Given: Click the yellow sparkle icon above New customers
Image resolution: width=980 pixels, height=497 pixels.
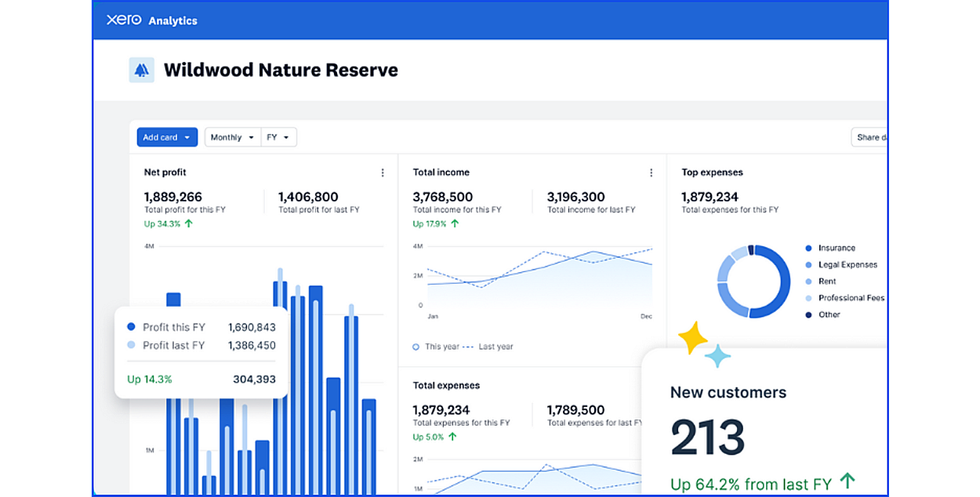Looking at the screenshot, I should point(695,337).
